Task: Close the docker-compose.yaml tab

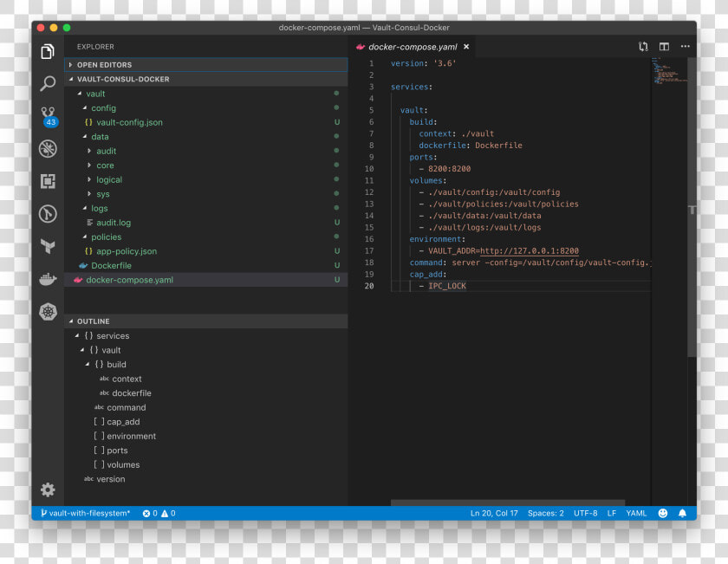Action: click(x=466, y=47)
